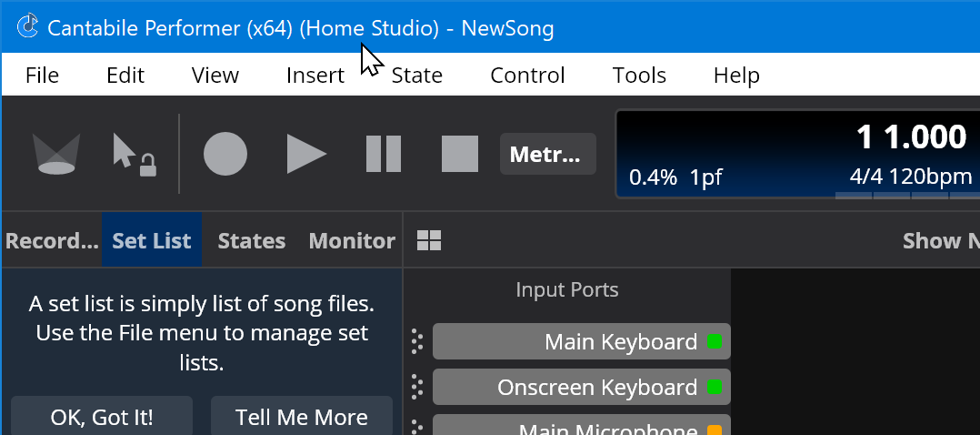The image size is (980, 435).
Task: Click the transport position 1 1.000
Action: pos(911,137)
